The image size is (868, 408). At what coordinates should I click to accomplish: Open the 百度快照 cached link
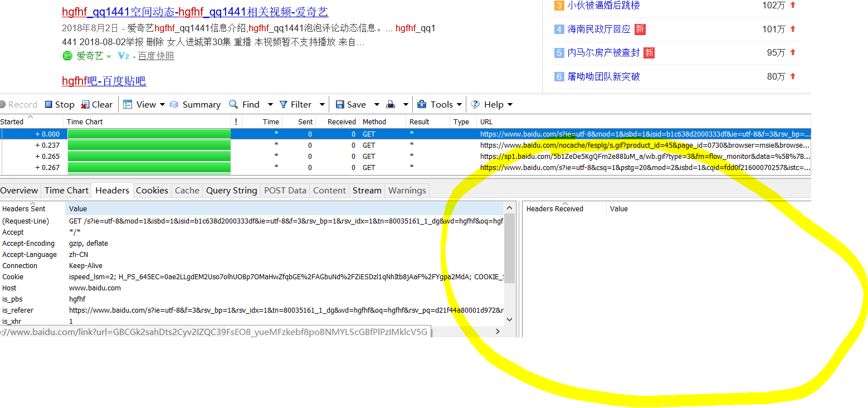point(156,56)
